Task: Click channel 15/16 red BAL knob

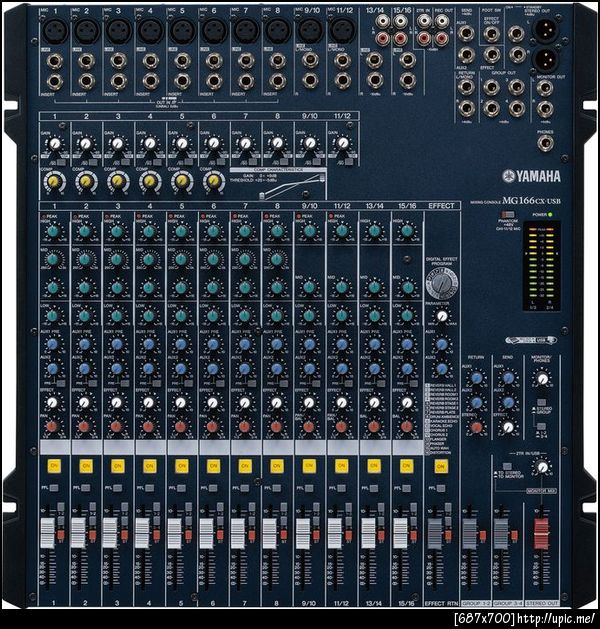Action: pyautogui.click(x=406, y=426)
